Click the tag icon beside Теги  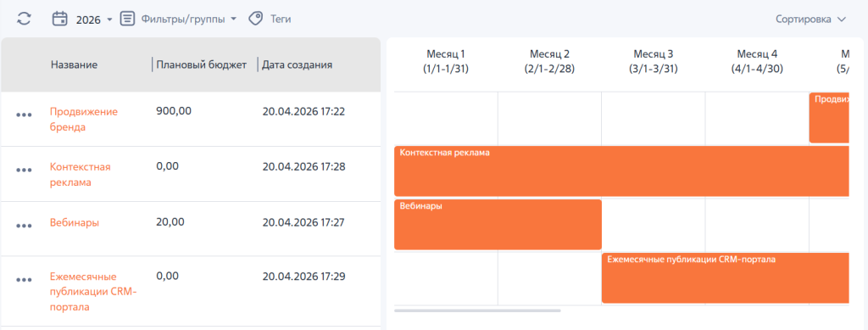[255, 19]
